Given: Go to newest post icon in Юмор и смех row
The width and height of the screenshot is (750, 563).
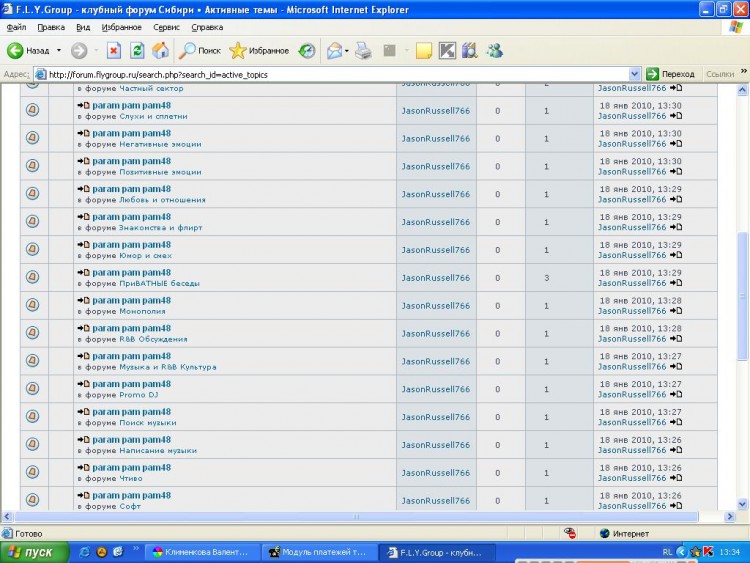Looking at the screenshot, I should (x=83, y=244).
